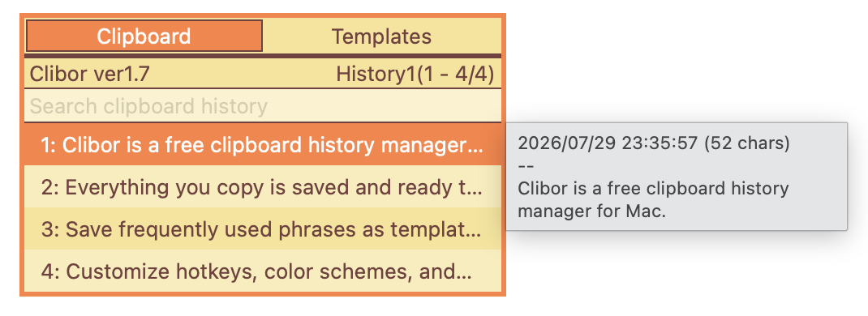
Task: Click the '4:' index number in the list
Action: click(50, 271)
